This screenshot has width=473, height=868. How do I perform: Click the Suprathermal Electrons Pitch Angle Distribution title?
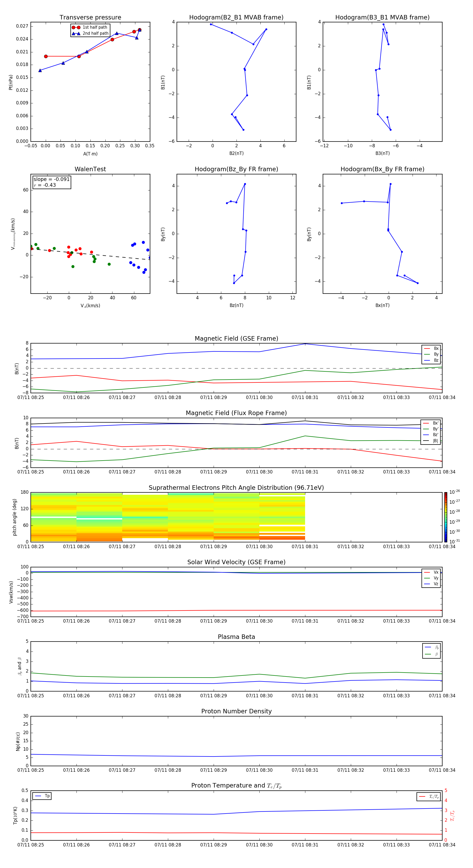coord(236,488)
